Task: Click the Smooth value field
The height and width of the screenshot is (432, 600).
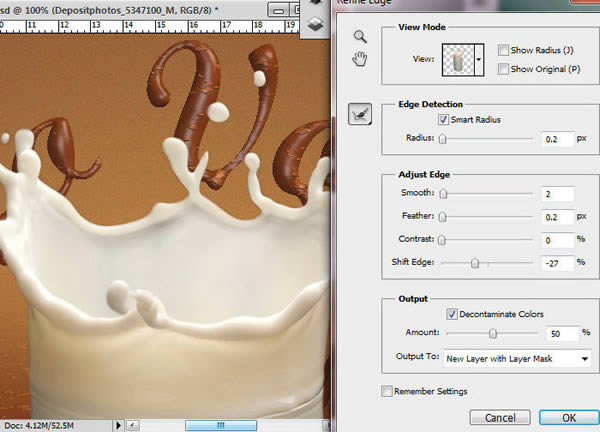Action: click(x=558, y=194)
